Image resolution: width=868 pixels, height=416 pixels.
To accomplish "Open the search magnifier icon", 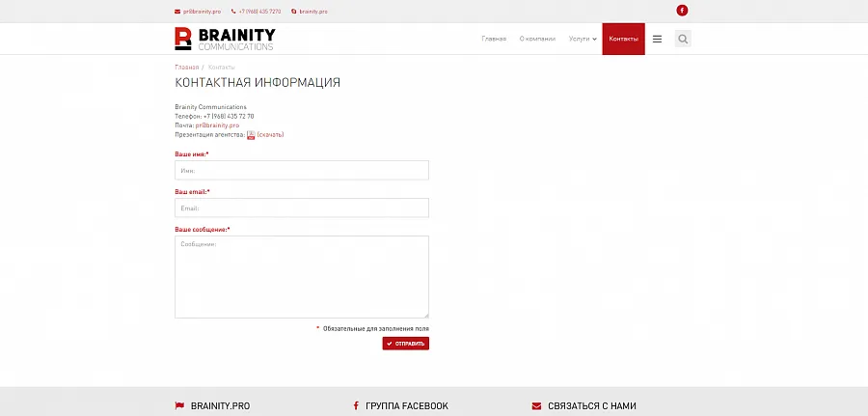I will coord(683,39).
